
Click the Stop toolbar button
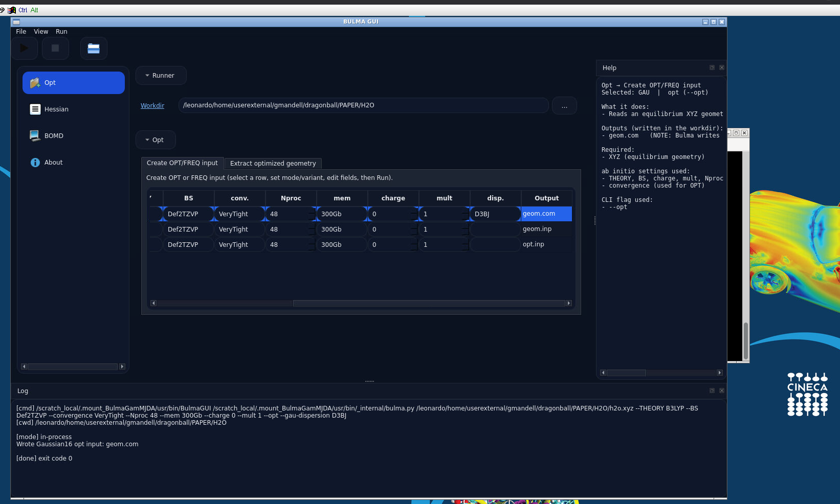pos(55,48)
